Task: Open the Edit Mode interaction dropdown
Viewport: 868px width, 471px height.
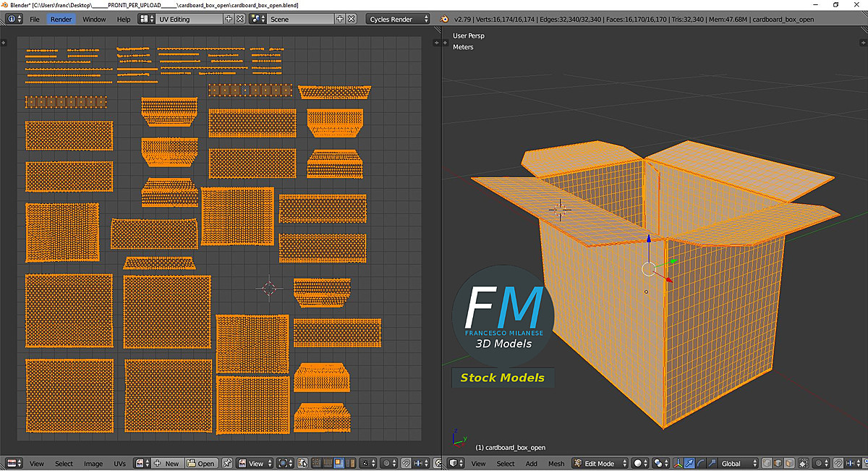Action: point(600,464)
